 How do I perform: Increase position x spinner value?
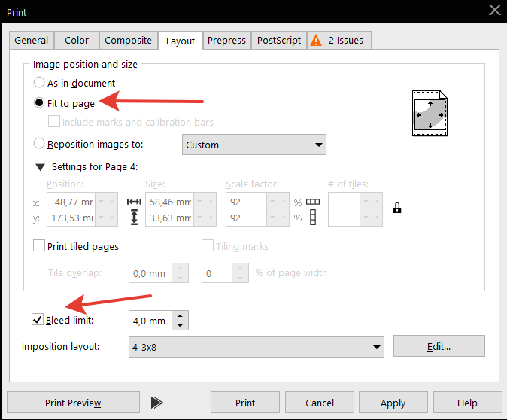[x=112, y=201]
